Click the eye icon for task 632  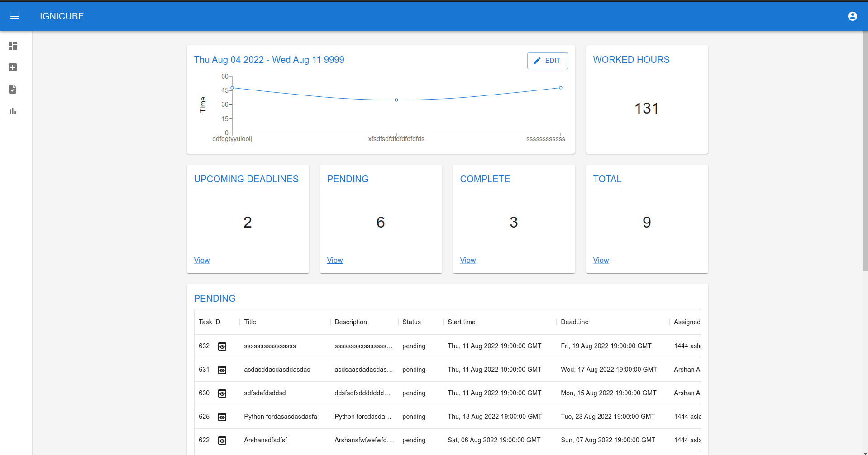222,346
